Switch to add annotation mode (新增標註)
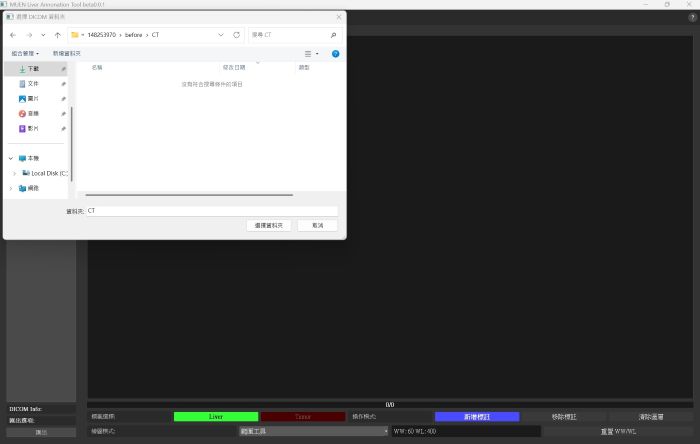 point(477,416)
